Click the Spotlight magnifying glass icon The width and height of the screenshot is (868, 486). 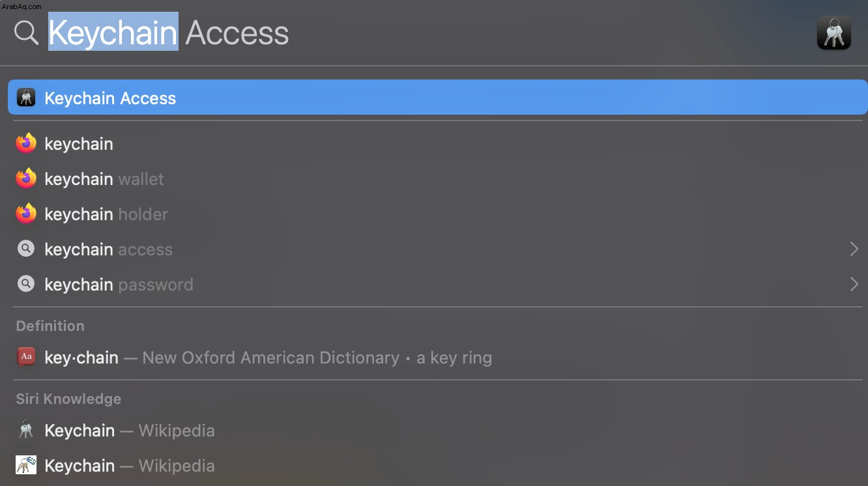[x=26, y=32]
